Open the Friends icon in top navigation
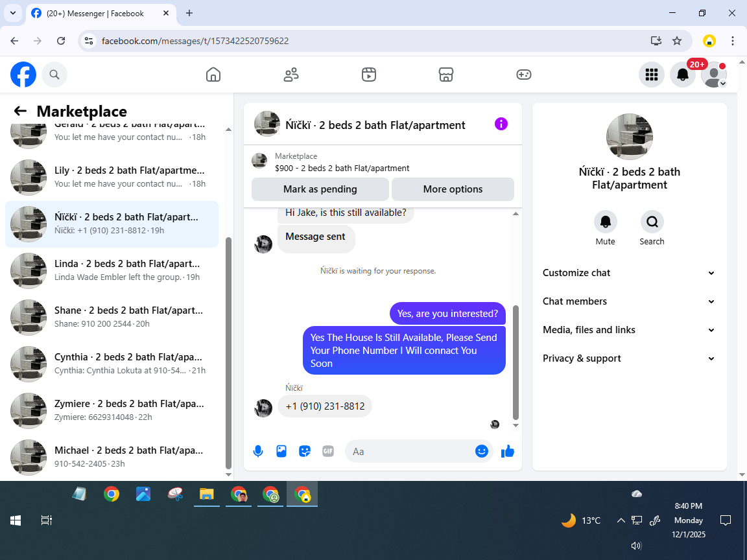This screenshot has height=560, width=747. (x=291, y=75)
